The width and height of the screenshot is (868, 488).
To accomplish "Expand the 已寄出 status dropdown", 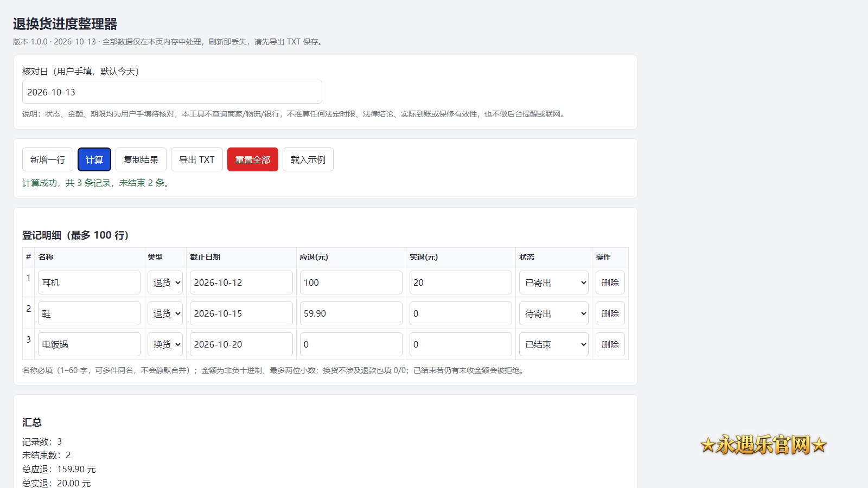I will 554,282.
